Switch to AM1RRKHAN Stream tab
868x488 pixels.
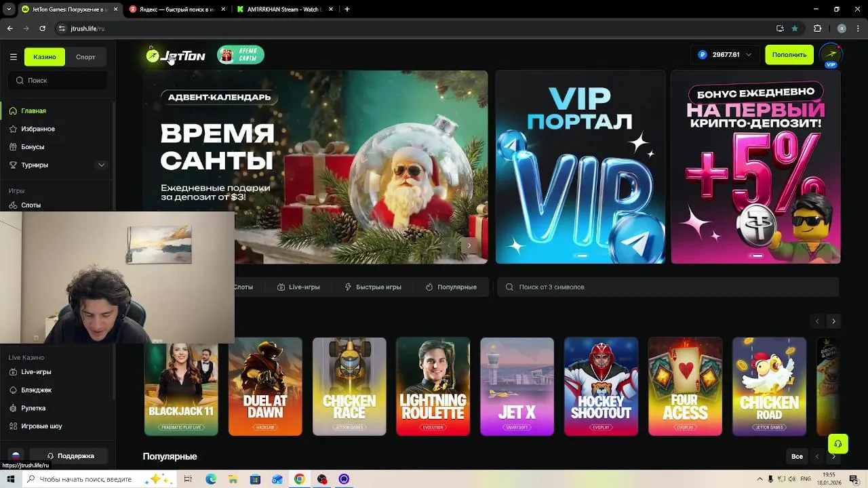(285, 9)
